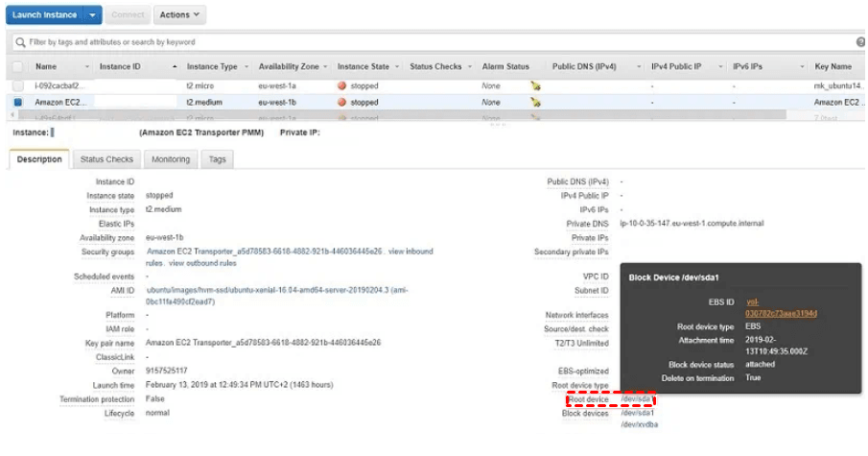Click the Launch time value February 13, 2019
Screen dimensions: 868x456
point(239,385)
